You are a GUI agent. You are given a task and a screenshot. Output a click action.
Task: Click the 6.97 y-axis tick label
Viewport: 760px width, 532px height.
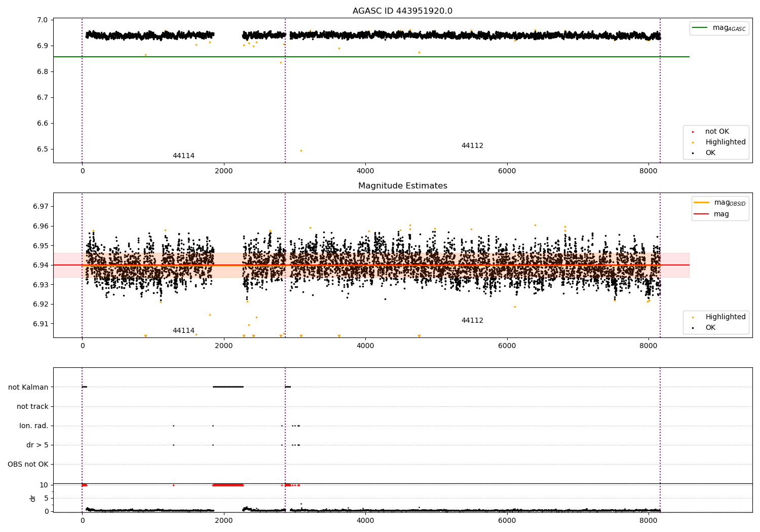(x=41, y=207)
